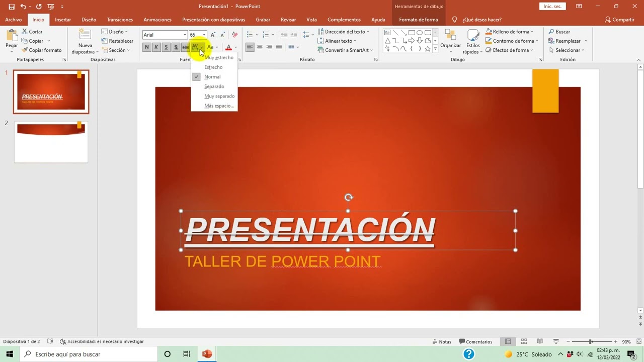This screenshot has width=644, height=362.
Task: Click the Undo arrow icon
Action: coord(23,7)
